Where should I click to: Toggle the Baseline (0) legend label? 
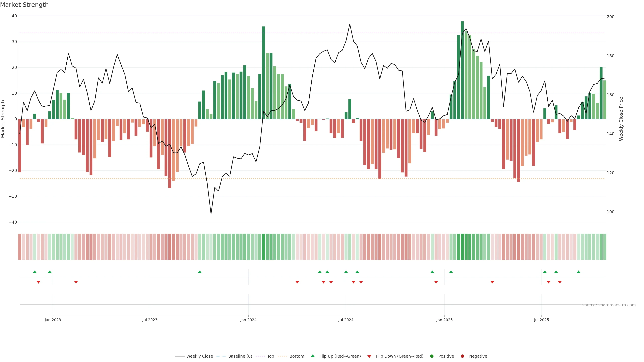coord(240,356)
